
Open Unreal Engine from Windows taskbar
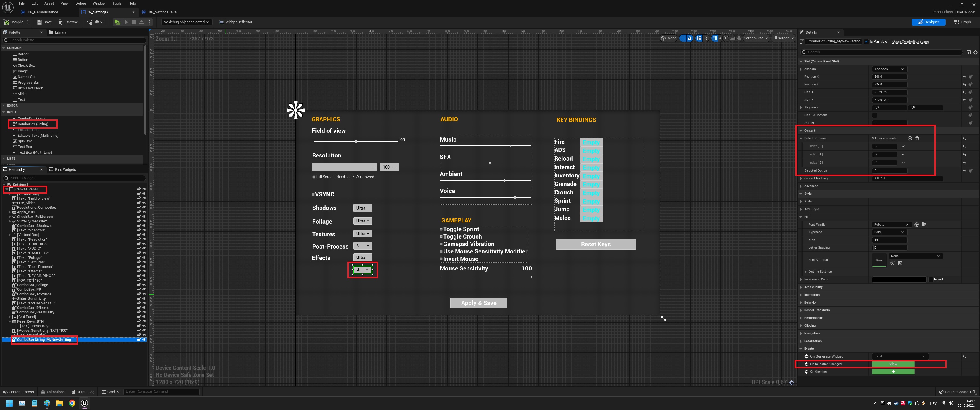point(84,403)
